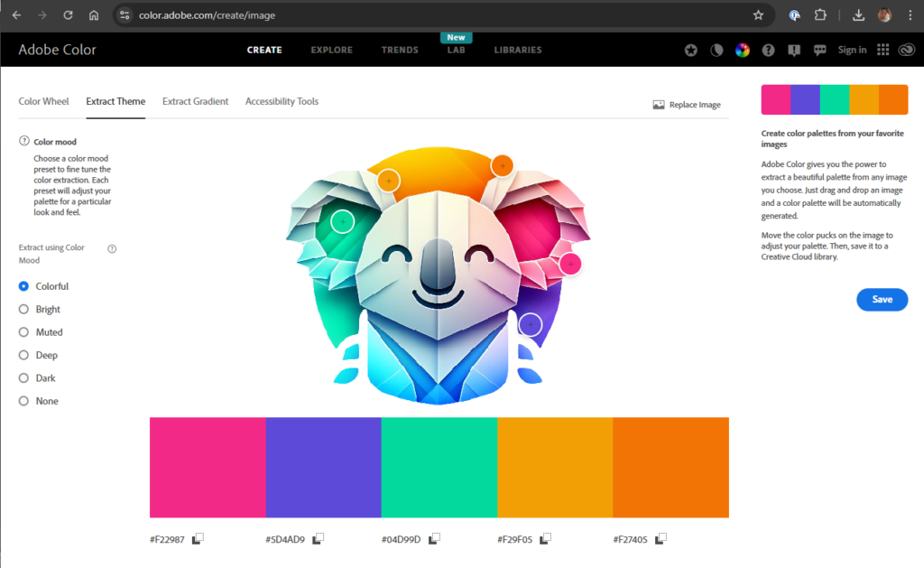Select the Bright mood
The width and height of the screenshot is (924, 568).
23,309
